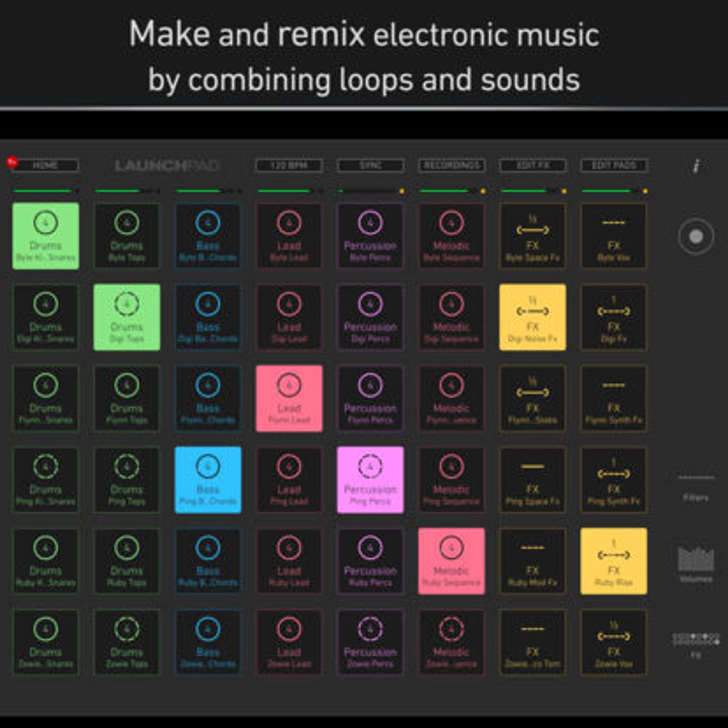The image size is (728, 728).
Task: Open the info 'i' icon
Action: tap(696, 166)
